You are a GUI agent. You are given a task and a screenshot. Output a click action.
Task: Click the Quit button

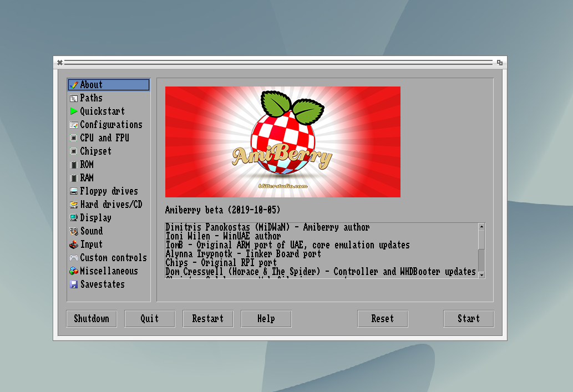pyautogui.click(x=149, y=319)
